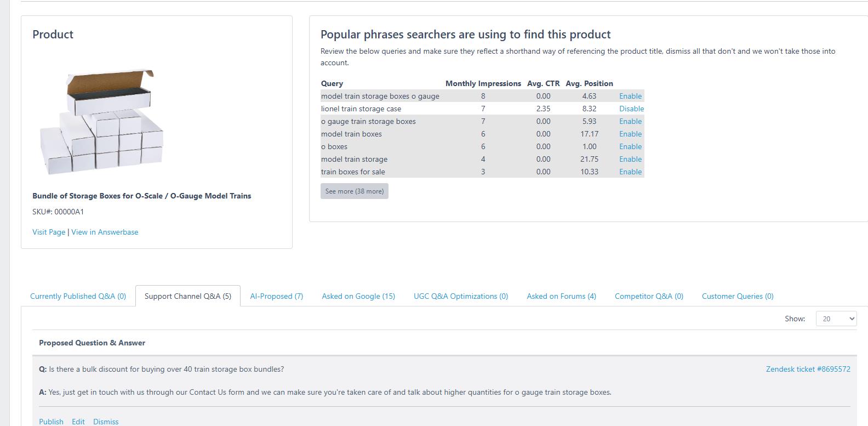
Task: Click the storage boxes product image
Action: click(x=102, y=122)
